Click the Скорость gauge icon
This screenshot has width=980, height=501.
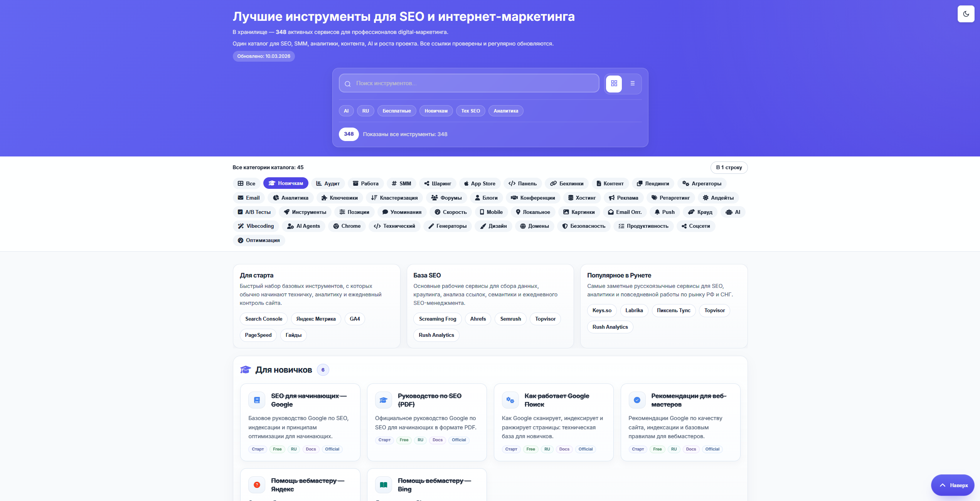point(438,212)
